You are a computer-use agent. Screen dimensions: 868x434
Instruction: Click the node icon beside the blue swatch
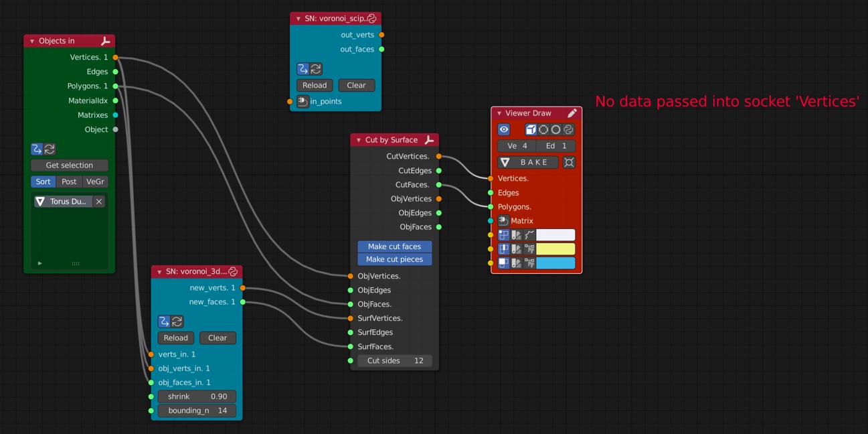click(x=529, y=263)
